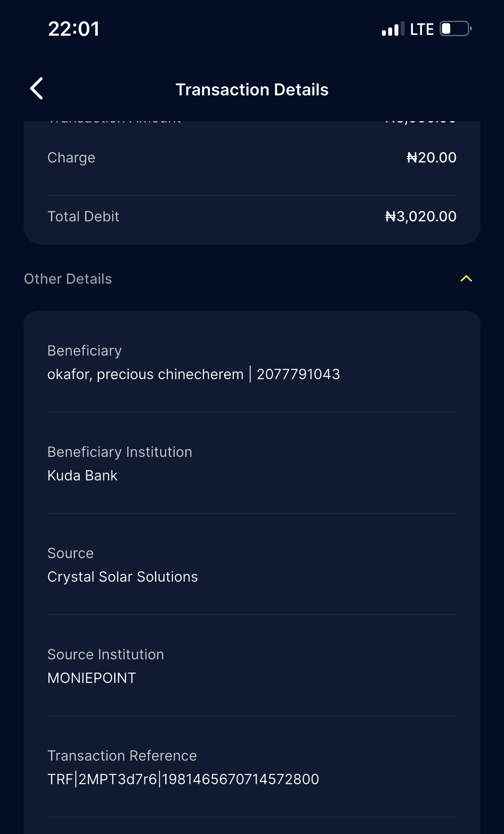
Task: Tap the LTE network indicator
Action: point(422,29)
